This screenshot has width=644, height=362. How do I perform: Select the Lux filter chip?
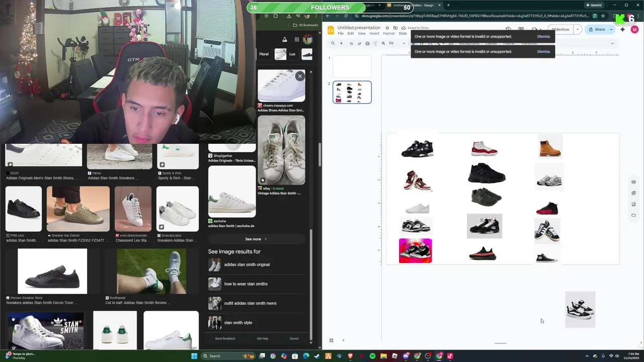point(287,54)
